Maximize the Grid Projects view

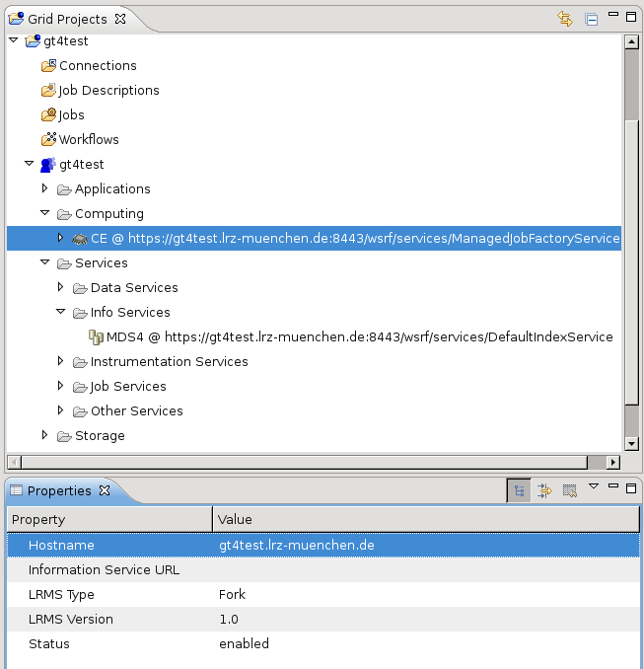(631, 17)
